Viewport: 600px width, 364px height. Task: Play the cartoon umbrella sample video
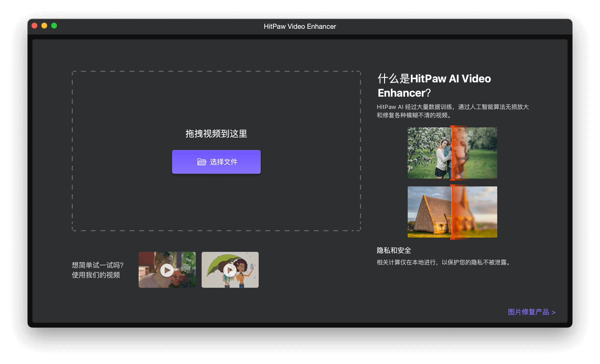[230, 270]
